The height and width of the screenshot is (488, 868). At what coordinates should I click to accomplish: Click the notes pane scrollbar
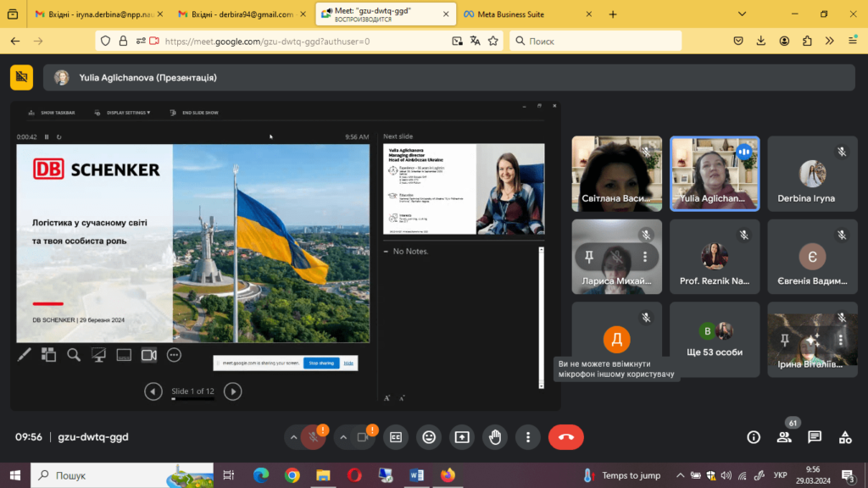[542, 318]
